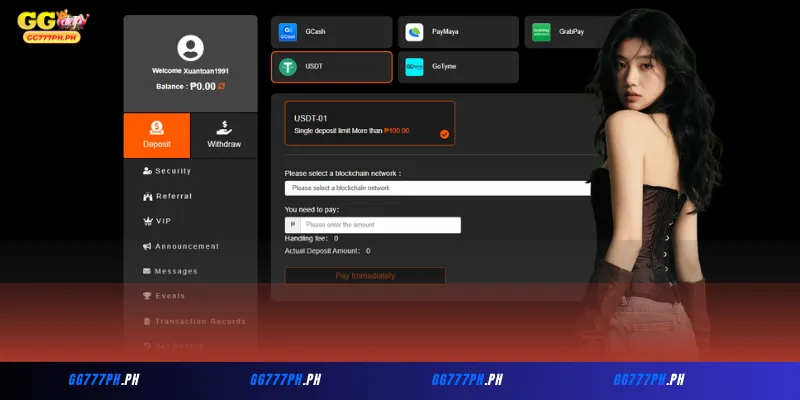800x400 pixels.
Task: Focus the deposit amount input field
Action: [x=380, y=224]
